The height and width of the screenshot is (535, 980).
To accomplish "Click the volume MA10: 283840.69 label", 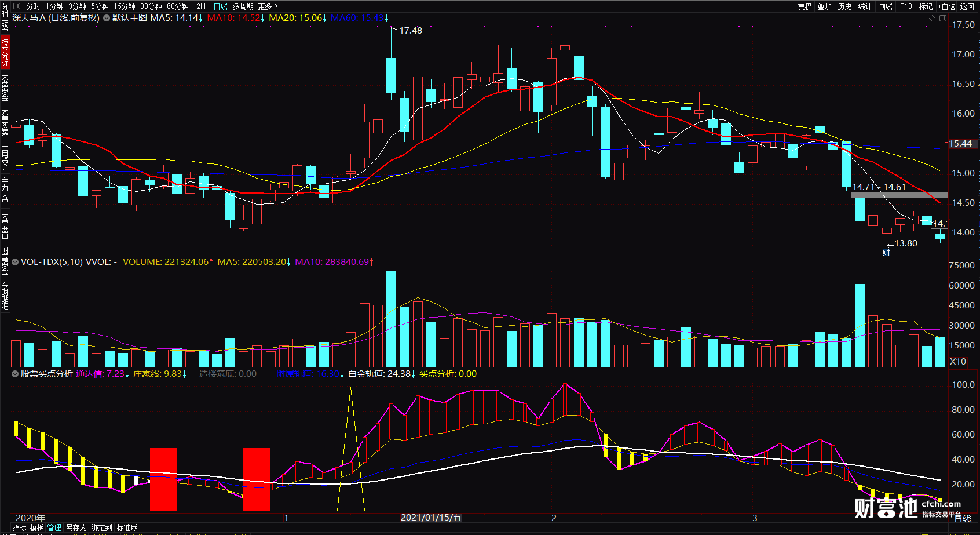I will pyautogui.click(x=334, y=262).
